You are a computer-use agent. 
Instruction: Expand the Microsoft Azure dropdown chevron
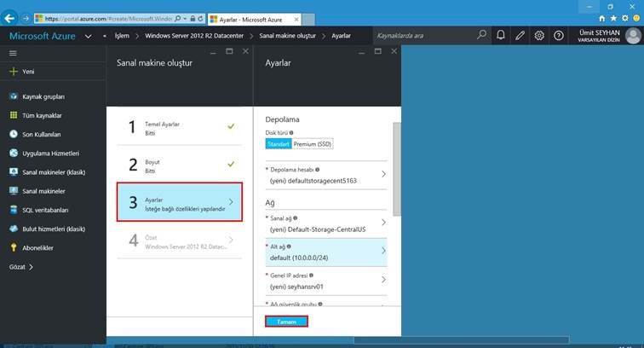[x=89, y=36]
